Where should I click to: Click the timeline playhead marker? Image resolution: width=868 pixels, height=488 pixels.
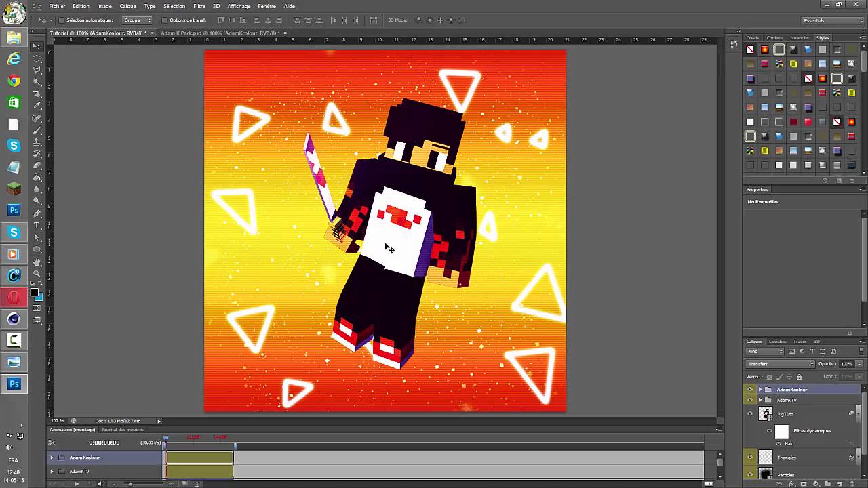pyautogui.click(x=166, y=438)
